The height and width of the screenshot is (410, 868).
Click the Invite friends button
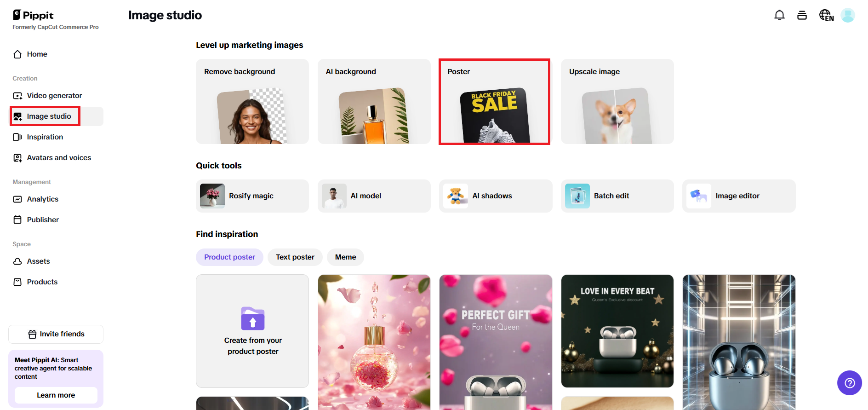point(56,334)
